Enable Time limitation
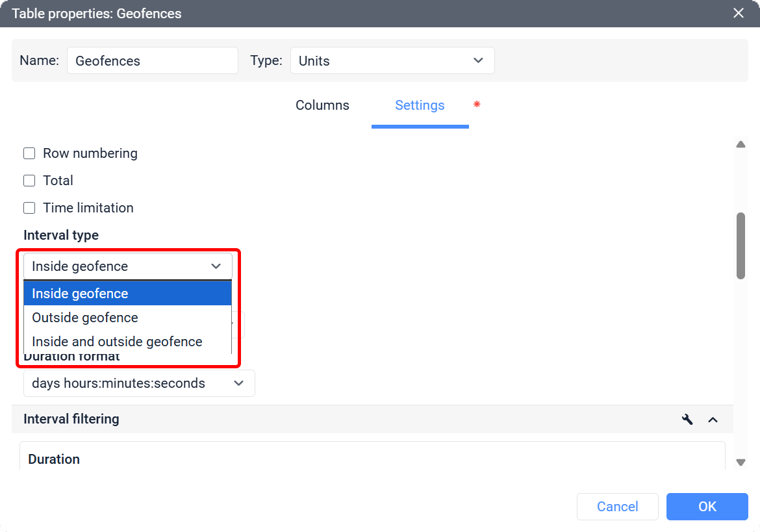760x532 pixels. pos(29,207)
